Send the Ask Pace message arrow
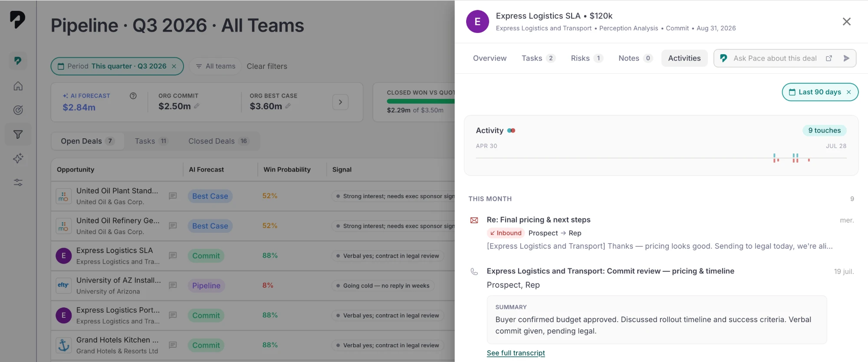 846,59
